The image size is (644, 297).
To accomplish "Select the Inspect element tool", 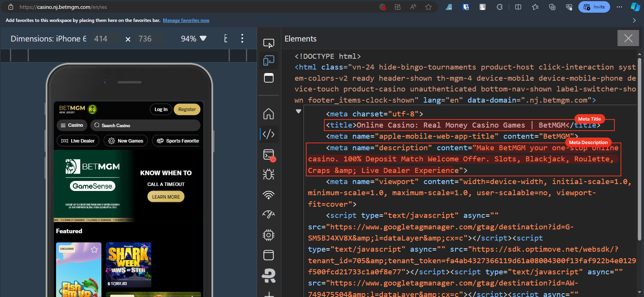I will 269,43.
